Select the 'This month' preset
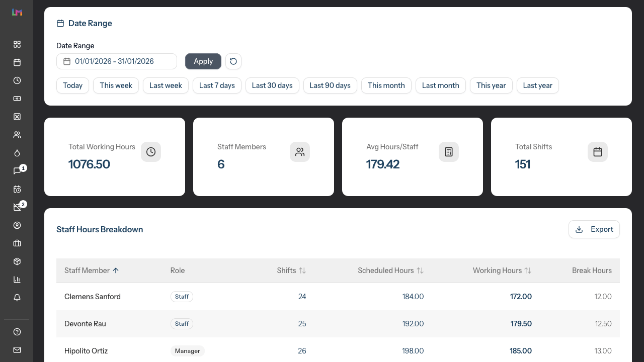This screenshot has height=362, width=644. (386, 85)
